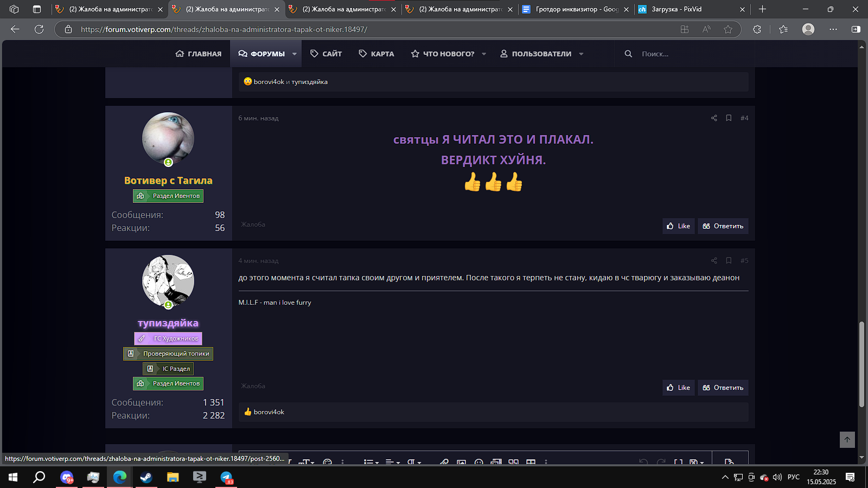The width and height of the screenshot is (868, 488).
Task: Open the Что нового? nav item
Action: click(x=443, y=54)
